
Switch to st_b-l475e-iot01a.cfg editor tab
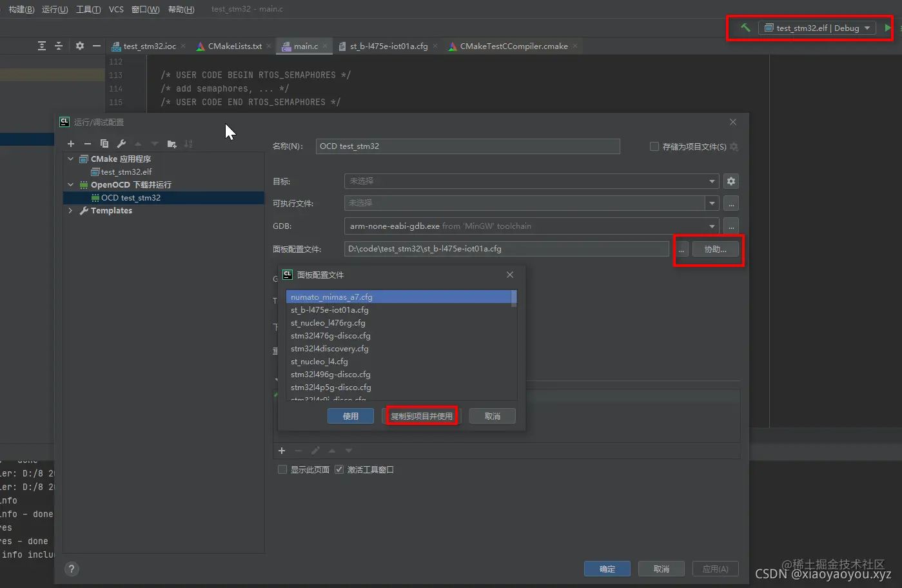click(x=389, y=46)
